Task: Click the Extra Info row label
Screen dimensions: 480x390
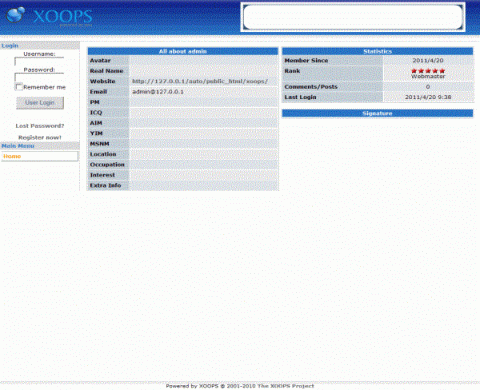Action: coord(105,185)
